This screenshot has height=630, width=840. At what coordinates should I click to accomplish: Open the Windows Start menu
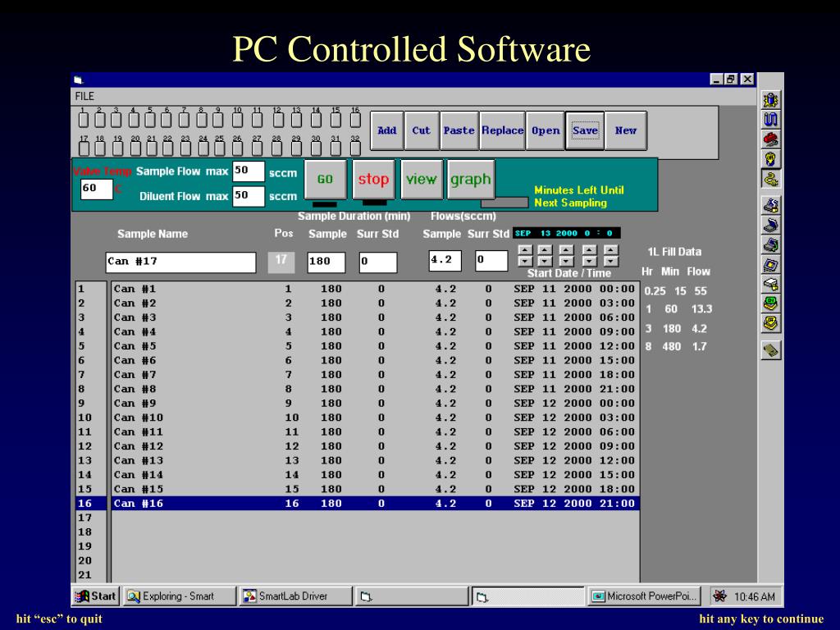pos(96,596)
